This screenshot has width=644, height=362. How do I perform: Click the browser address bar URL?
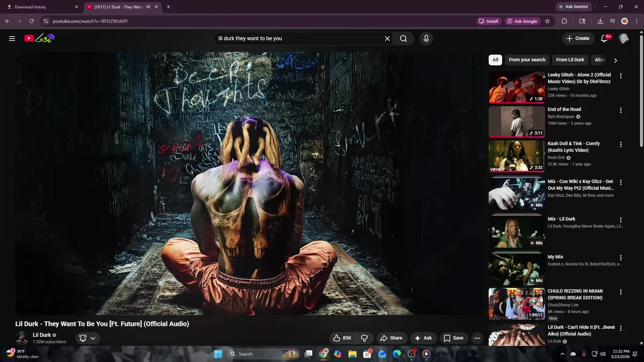coord(90,21)
